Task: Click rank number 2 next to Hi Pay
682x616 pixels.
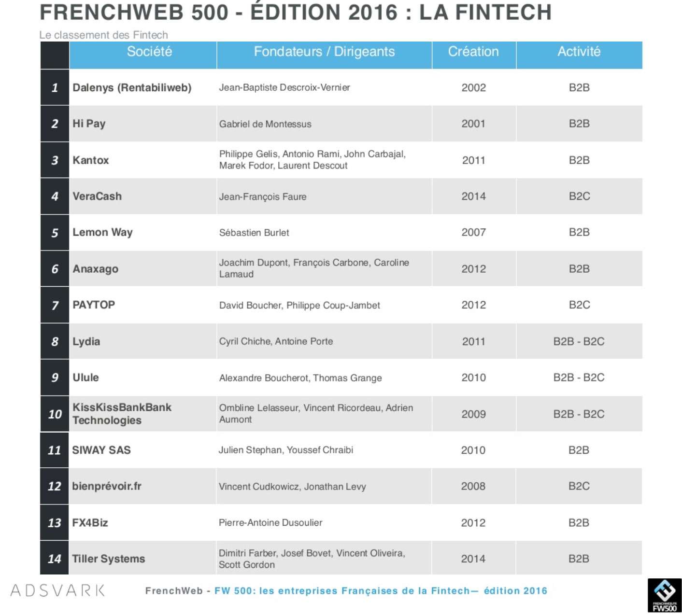Action: pyautogui.click(x=55, y=124)
